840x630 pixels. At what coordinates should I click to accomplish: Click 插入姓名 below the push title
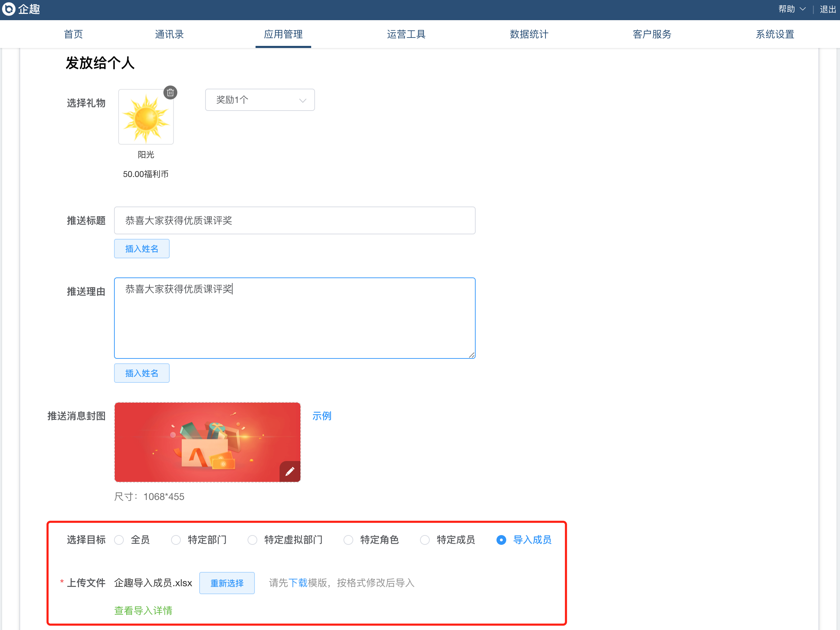[x=142, y=249]
